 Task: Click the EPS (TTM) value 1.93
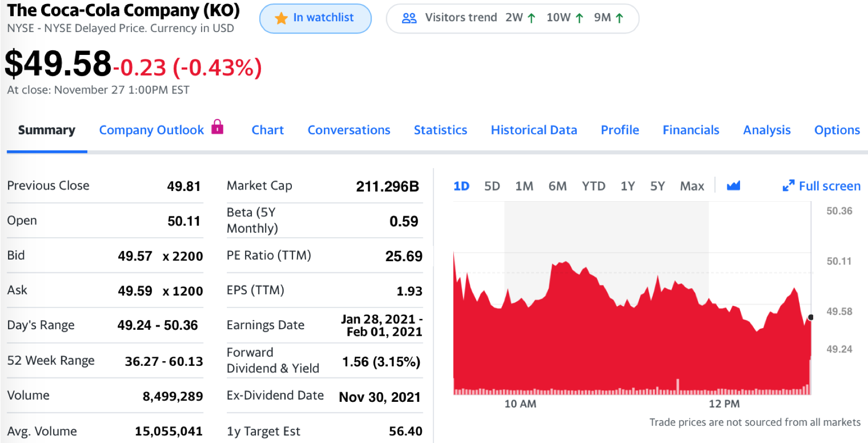[409, 291]
